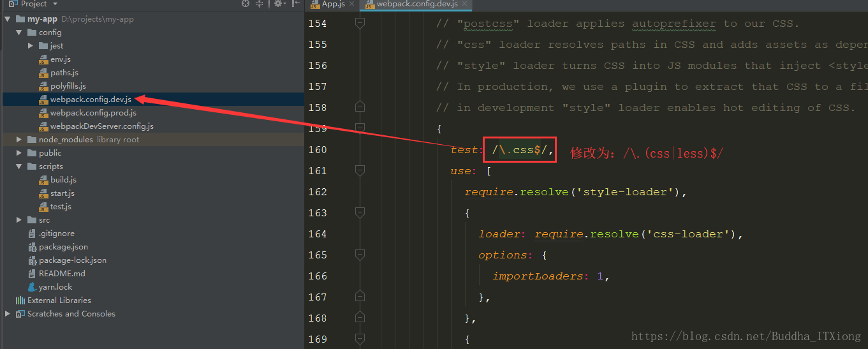Select yarn.lock in project tree

click(x=55, y=287)
